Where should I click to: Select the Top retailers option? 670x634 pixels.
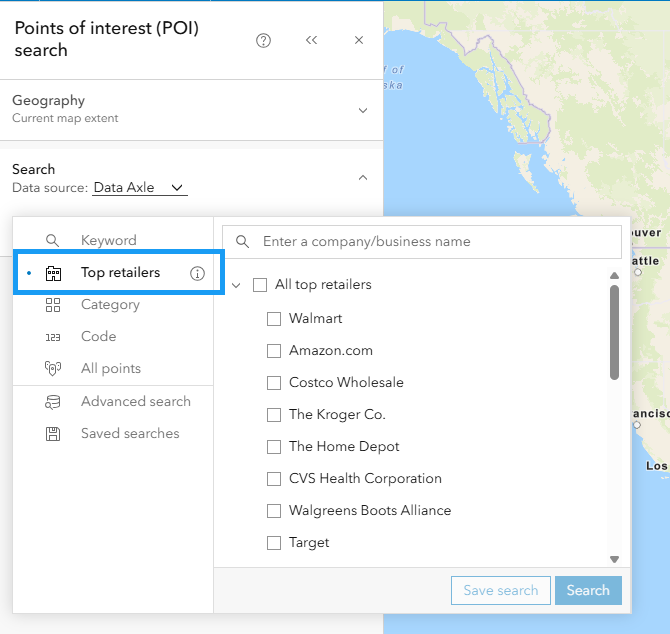click(119, 273)
